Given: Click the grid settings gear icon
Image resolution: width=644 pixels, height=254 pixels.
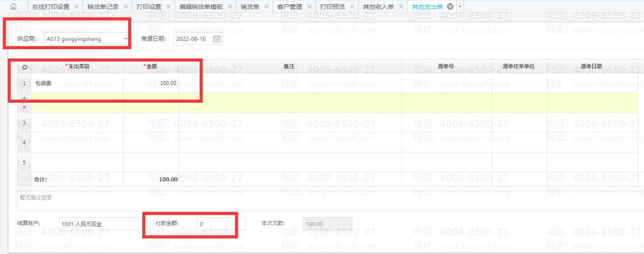Looking at the screenshot, I should click(25, 67).
